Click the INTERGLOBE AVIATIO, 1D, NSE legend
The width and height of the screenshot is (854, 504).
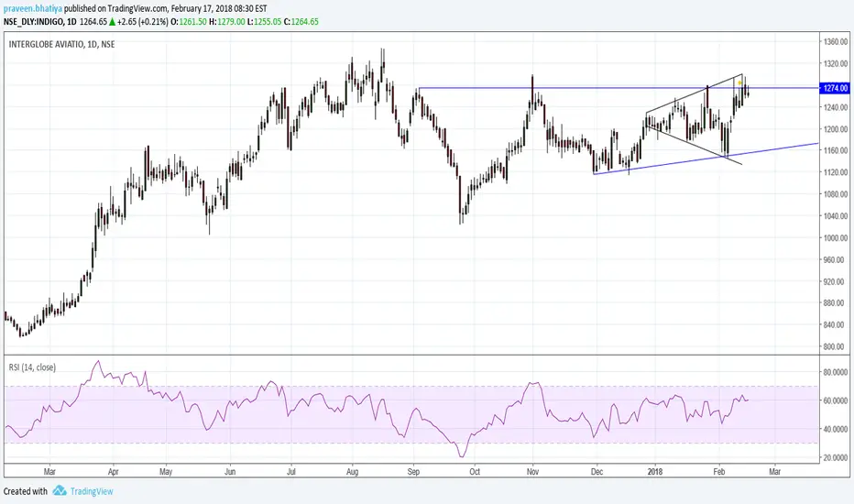61,44
